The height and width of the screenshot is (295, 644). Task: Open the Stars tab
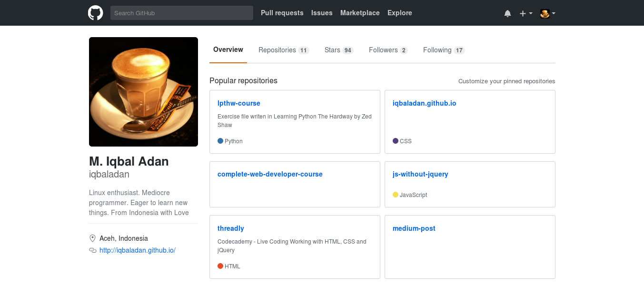pyautogui.click(x=339, y=50)
